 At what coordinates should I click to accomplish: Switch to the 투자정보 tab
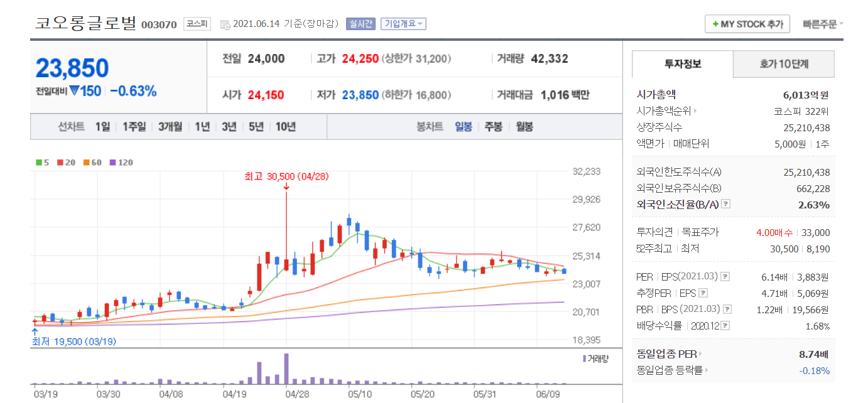tap(683, 64)
